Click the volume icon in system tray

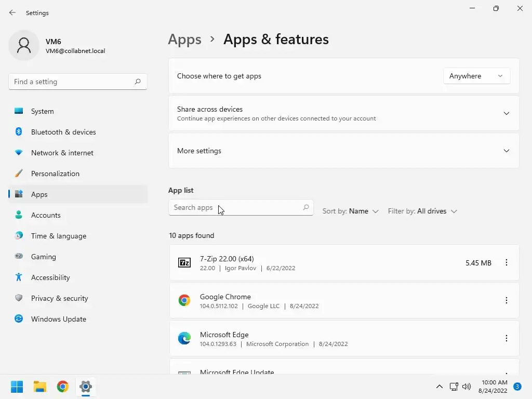(467, 387)
